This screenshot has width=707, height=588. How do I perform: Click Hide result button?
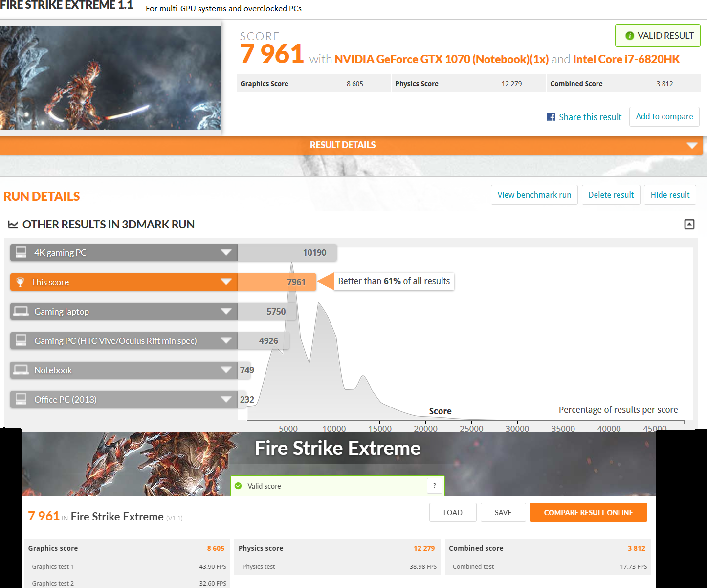[x=670, y=195]
